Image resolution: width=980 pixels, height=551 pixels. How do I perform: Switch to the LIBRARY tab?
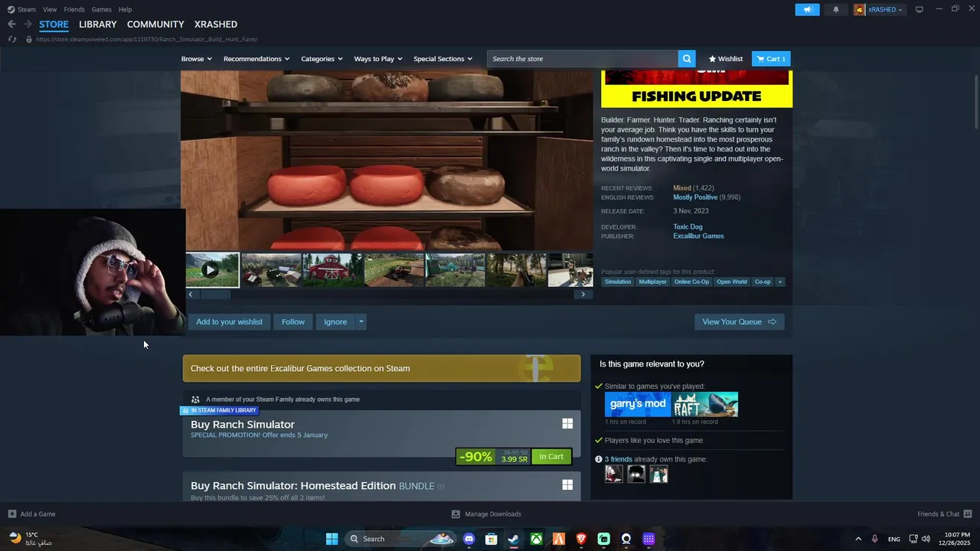point(98,24)
